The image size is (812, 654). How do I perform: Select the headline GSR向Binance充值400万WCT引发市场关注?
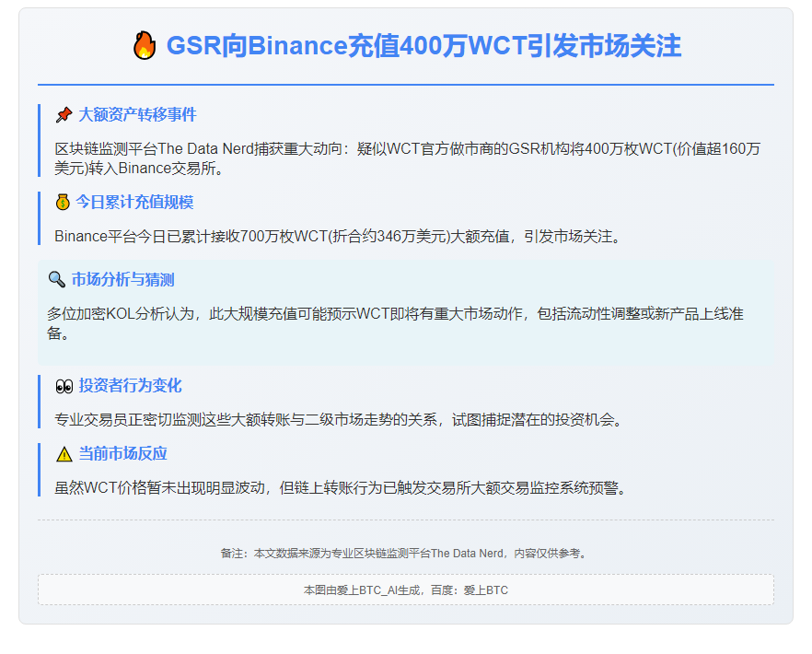(423, 46)
